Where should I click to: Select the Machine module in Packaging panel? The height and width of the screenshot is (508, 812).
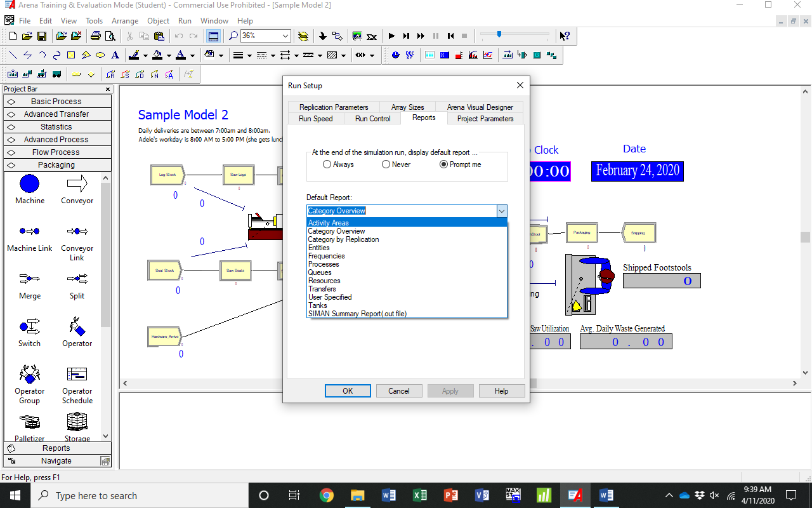30,189
